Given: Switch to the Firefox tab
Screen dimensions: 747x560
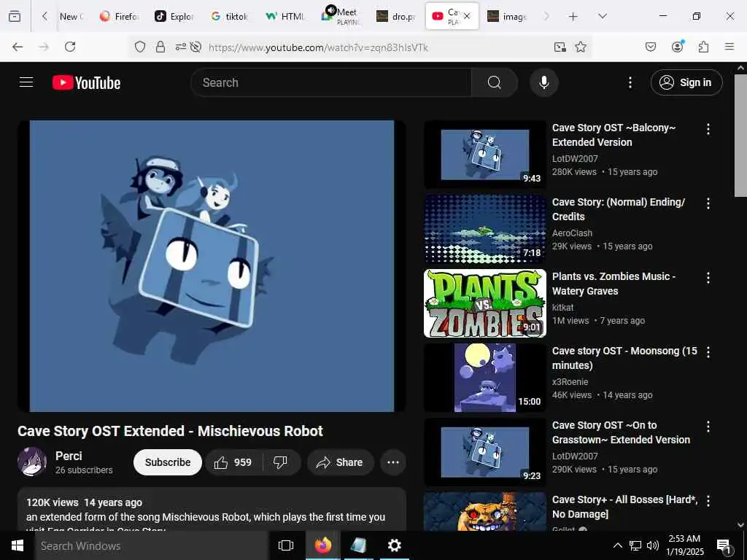Looking at the screenshot, I should point(119,16).
